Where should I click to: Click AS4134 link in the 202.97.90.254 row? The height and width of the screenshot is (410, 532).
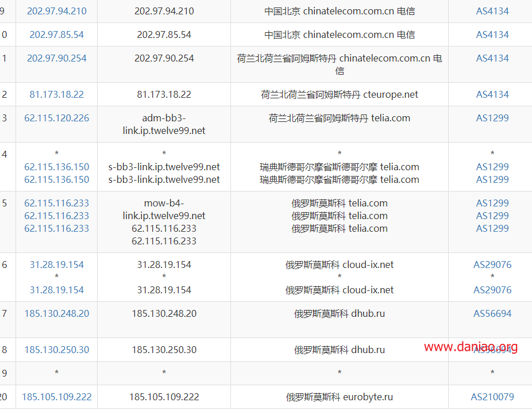coord(492,58)
